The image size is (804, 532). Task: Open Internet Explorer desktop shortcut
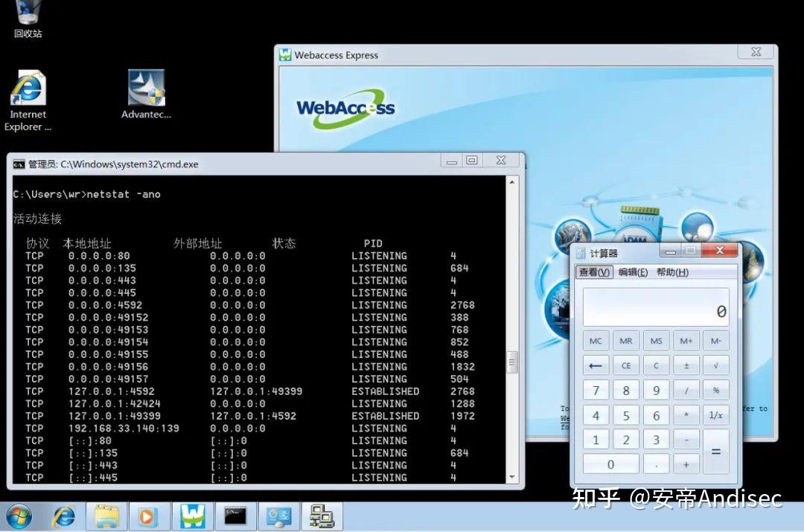pos(28,101)
